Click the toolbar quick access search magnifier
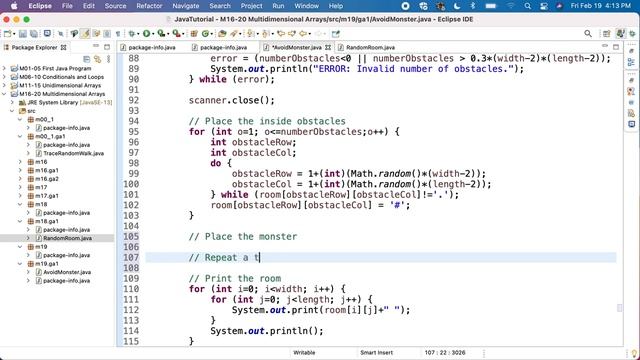Image resolution: width=640 pixels, height=360 pixels. click(x=588, y=33)
